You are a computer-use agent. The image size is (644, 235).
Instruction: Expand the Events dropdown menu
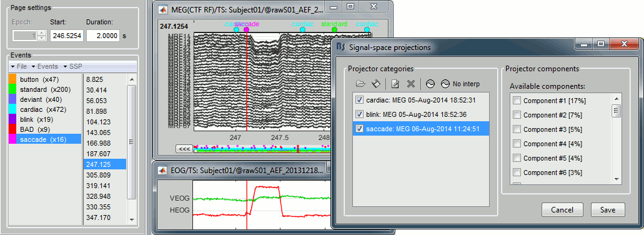click(x=46, y=66)
